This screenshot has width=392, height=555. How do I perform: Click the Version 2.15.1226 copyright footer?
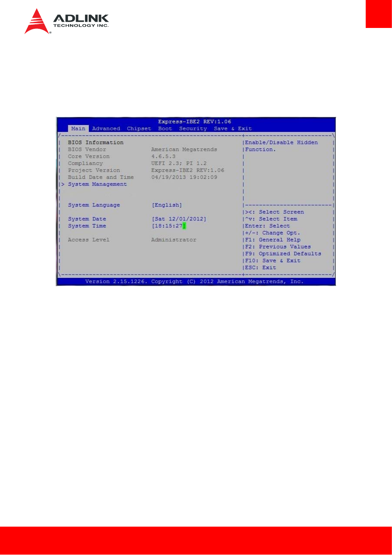tap(194, 282)
